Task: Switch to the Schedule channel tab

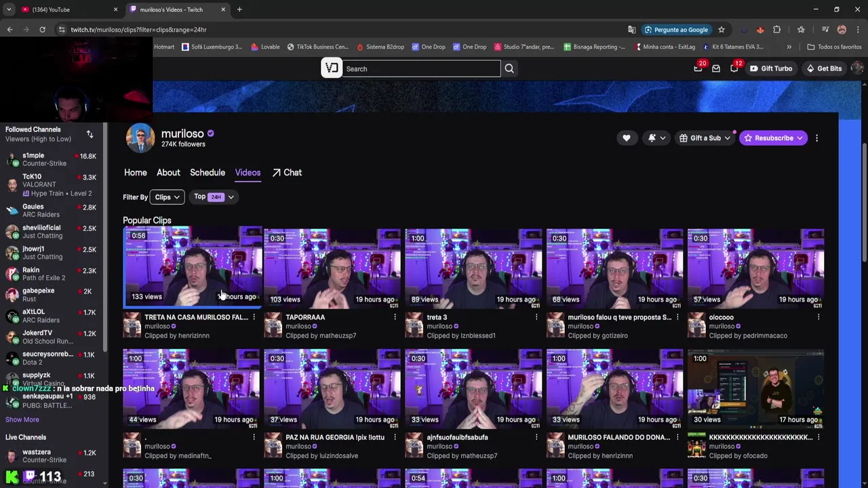Action: tap(208, 173)
